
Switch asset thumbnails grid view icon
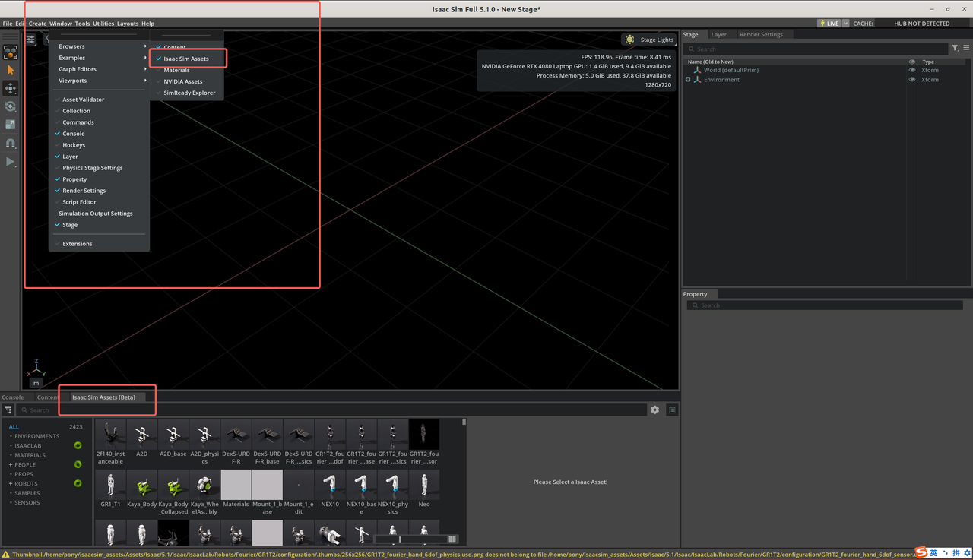pyautogui.click(x=452, y=539)
